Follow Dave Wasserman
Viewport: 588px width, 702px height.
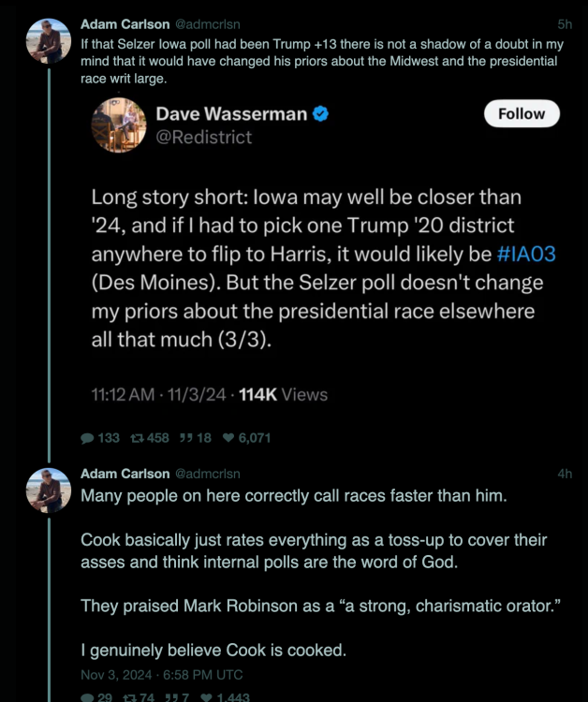point(522,114)
